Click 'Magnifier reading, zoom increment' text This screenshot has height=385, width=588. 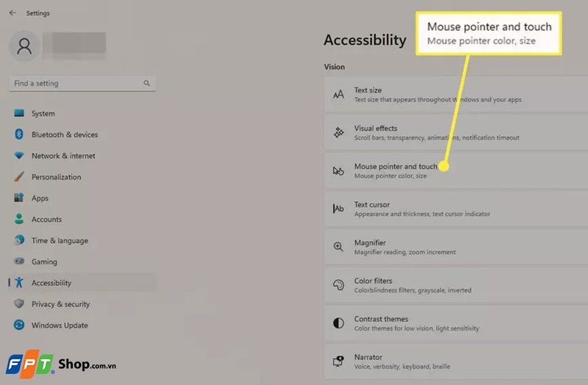click(x=405, y=252)
